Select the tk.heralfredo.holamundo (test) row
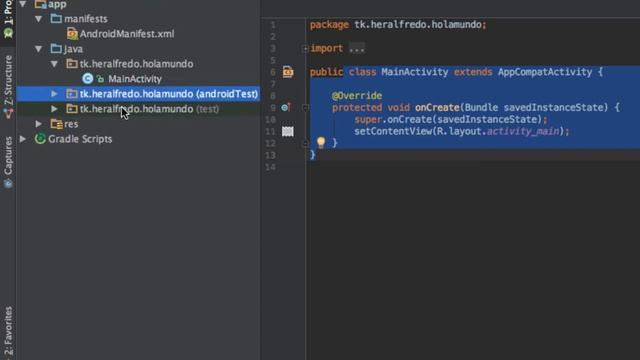This screenshot has height=360, width=640. (138, 109)
